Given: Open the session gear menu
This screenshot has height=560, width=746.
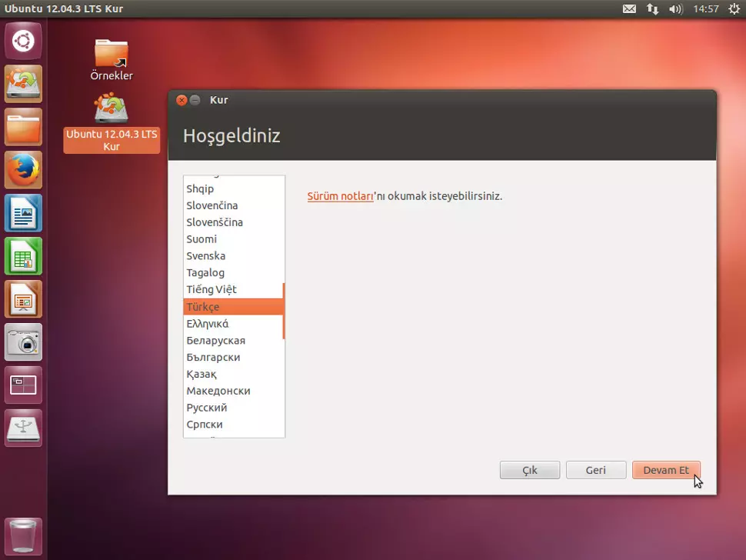Looking at the screenshot, I should click(x=734, y=8).
